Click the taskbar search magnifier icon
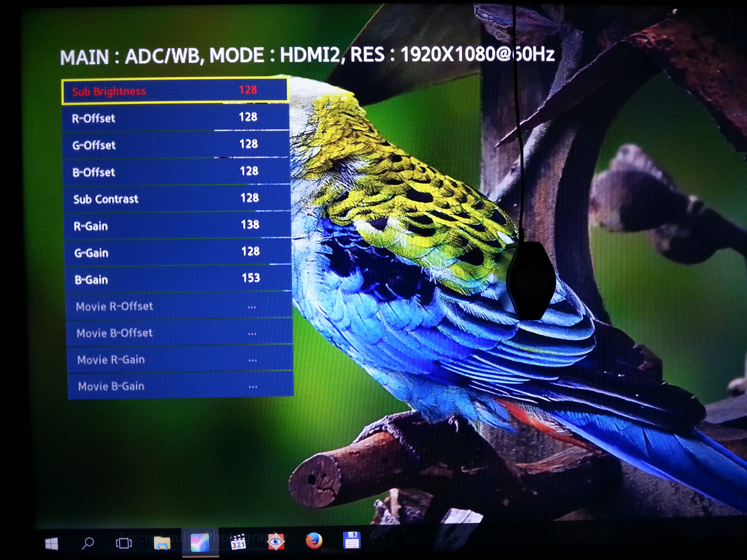 pos(88,543)
